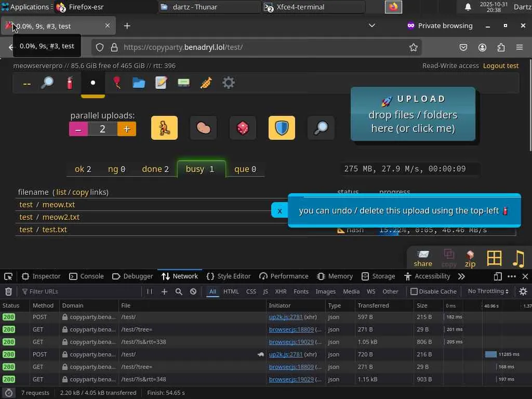Enable the Disable Cache checkbox
The image size is (532, 399).
[x=433, y=291]
